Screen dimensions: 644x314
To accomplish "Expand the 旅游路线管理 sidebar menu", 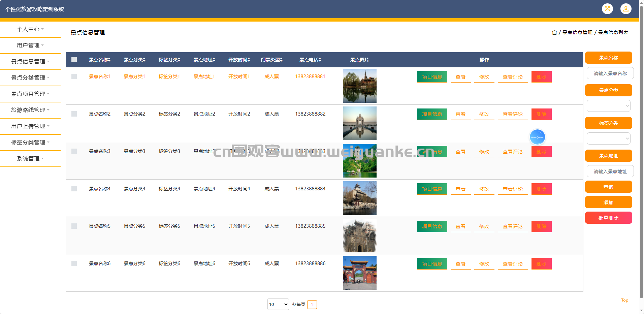I will pyautogui.click(x=30, y=110).
